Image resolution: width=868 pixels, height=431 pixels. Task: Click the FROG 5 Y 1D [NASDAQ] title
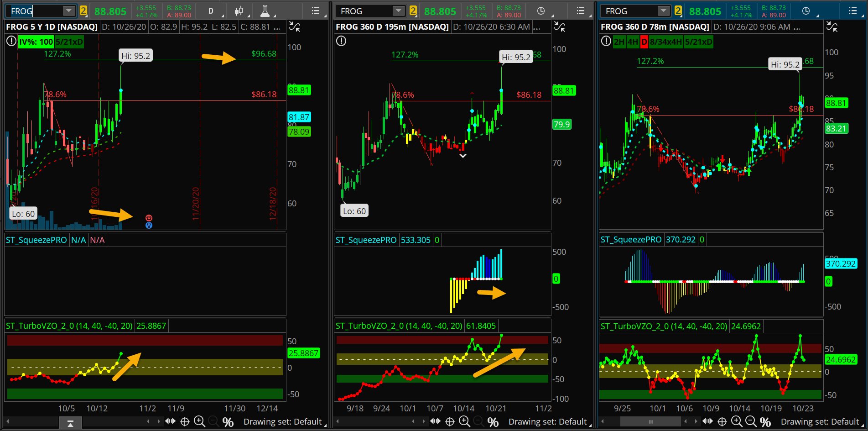pyautogui.click(x=52, y=27)
